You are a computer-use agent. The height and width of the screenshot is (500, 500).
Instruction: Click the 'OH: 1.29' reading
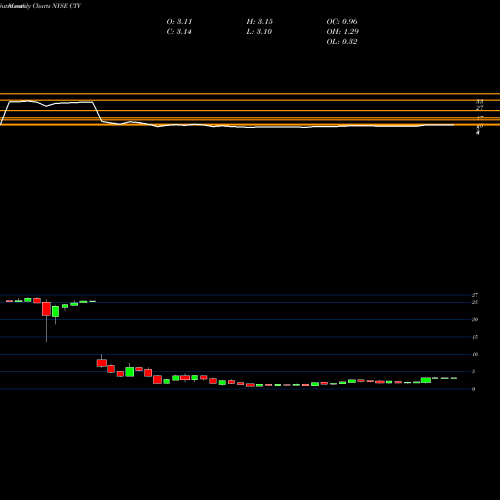(343, 32)
